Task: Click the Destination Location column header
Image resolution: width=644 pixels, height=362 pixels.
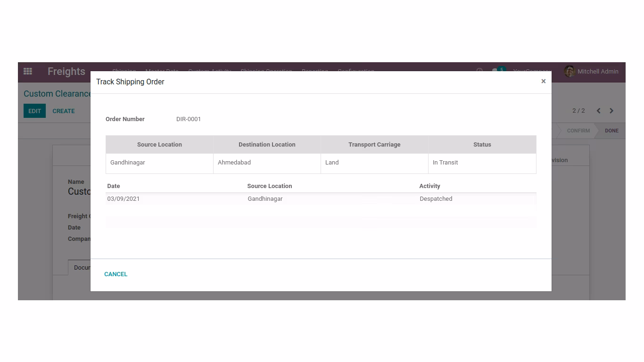Action: pyautogui.click(x=267, y=145)
